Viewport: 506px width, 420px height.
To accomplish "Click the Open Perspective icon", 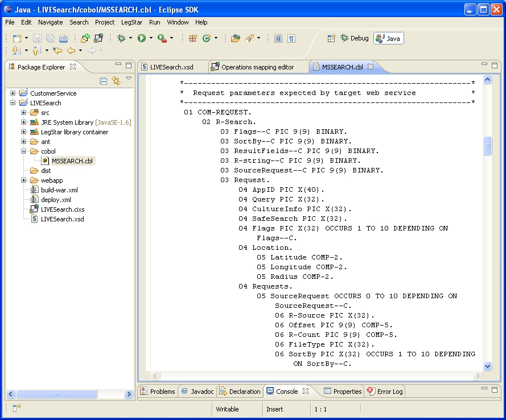I will pyautogui.click(x=331, y=38).
